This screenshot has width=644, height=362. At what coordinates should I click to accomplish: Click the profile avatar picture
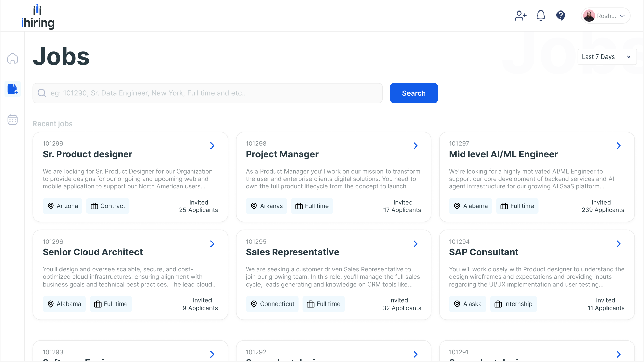(x=589, y=16)
